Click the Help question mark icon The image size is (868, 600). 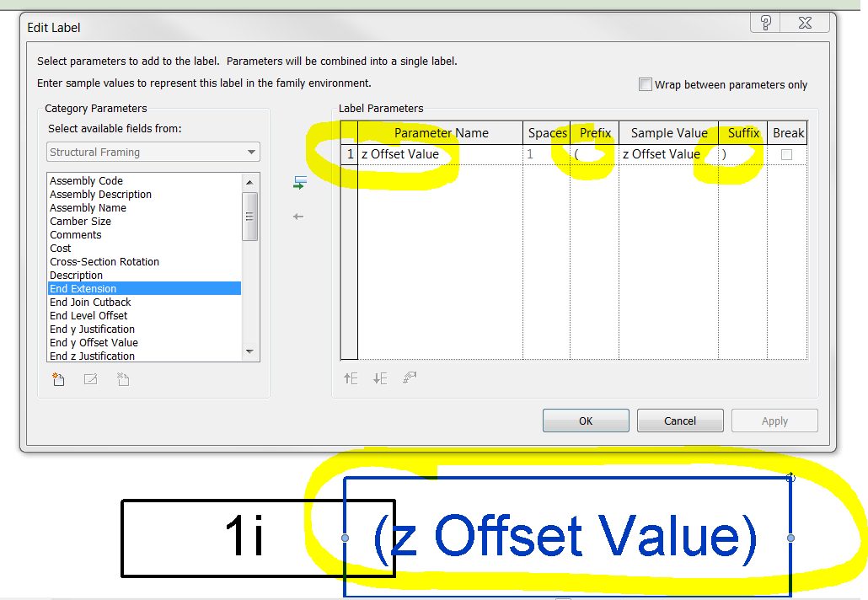coord(764,23)
